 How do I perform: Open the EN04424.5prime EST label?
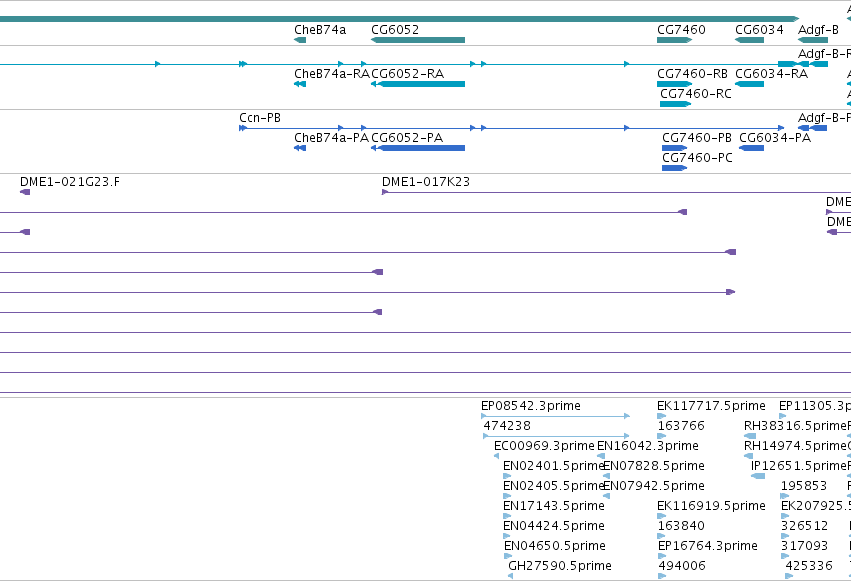tap(554, 526)
